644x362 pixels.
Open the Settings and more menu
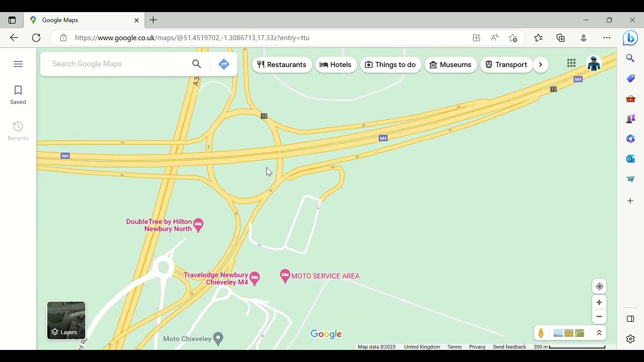point(607,38)
